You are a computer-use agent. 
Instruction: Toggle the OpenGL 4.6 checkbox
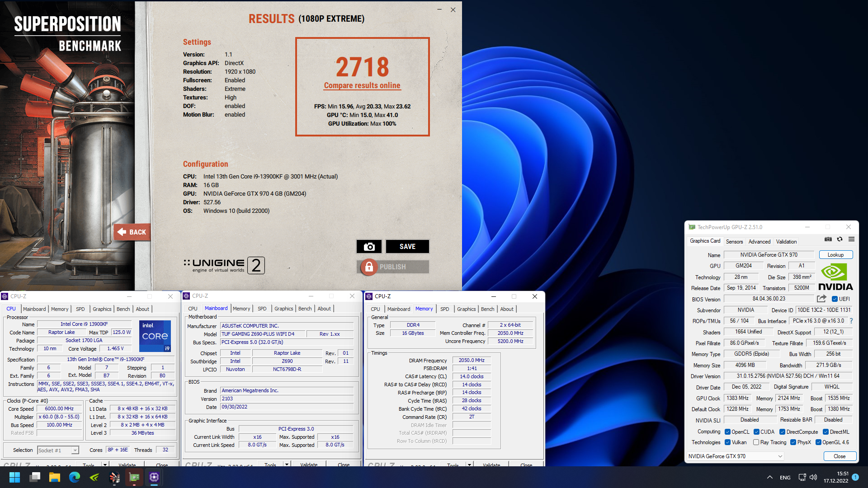tap(818, 442)
